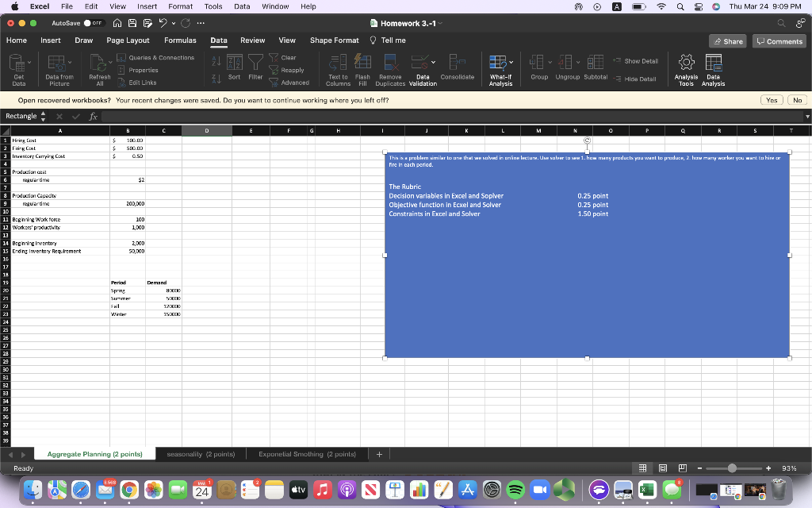Click Spotlight search in menu bar
This screenshot has width=812, height=508.
pyautogui.click(x=680, y=6)
